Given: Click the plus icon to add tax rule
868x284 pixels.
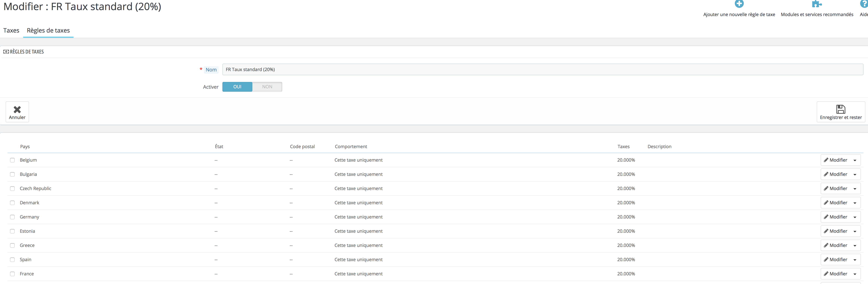Looking at the screenshot, I should click(739, 4).
